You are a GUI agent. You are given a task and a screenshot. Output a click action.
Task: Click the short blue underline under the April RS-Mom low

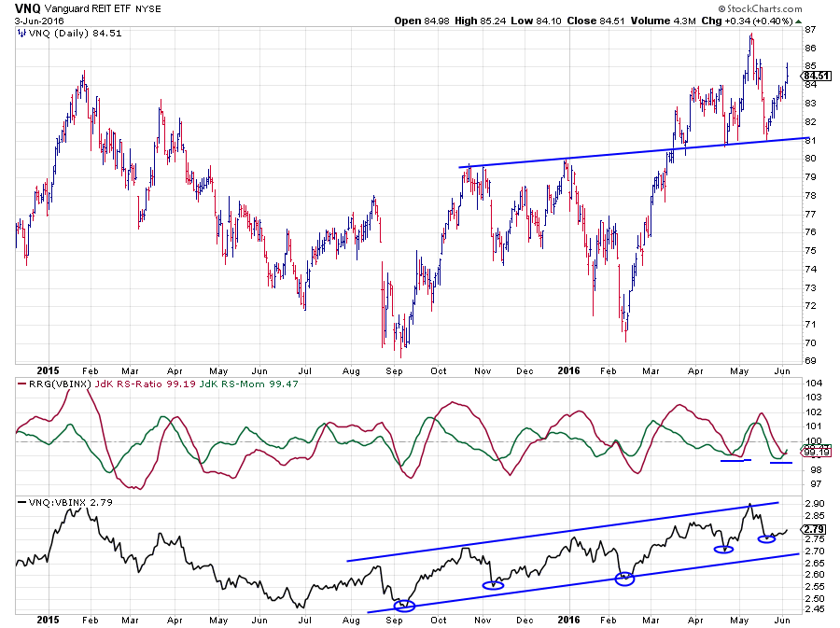(736, 460)
